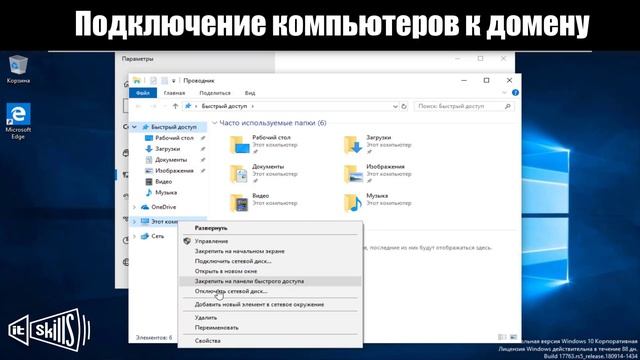Expand the Этот компьютер tree node

tap(134, 222)
